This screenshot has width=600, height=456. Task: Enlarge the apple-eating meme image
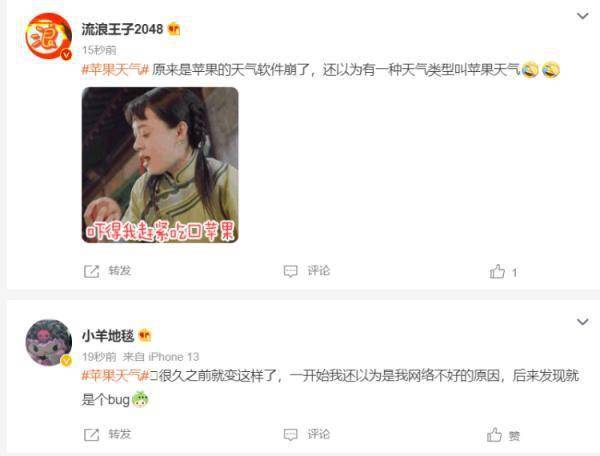pyautogui.click(x=160, y=165)
